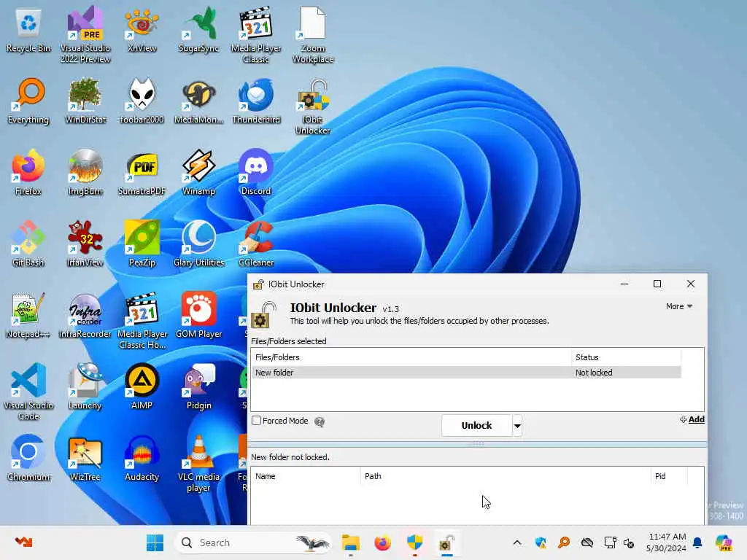Select the Glary Utilities desktop icon

click(x=198, y=244)
